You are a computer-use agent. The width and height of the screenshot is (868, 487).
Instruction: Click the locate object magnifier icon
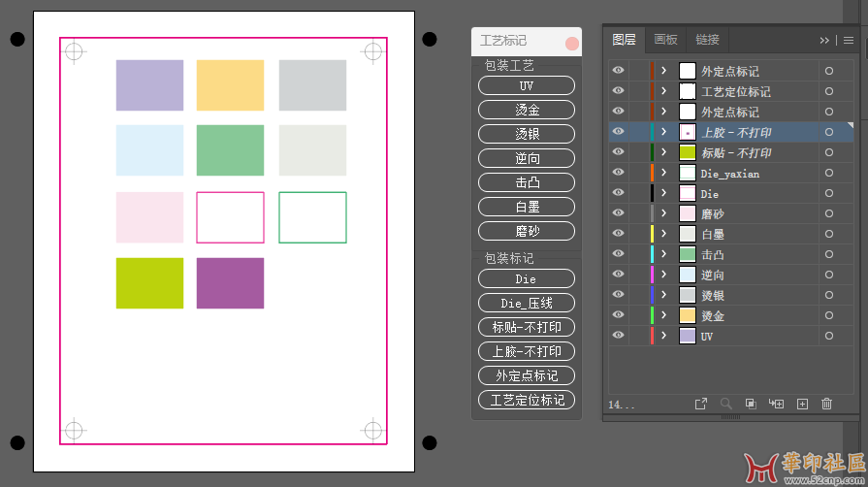tap(725, 405)
